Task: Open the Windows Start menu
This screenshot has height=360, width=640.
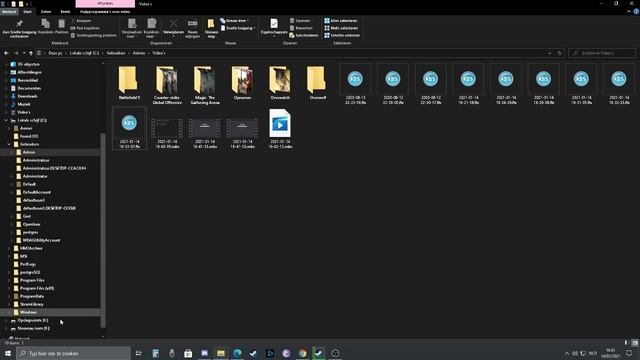Action: pyautogui.click(x=8, y=353)
